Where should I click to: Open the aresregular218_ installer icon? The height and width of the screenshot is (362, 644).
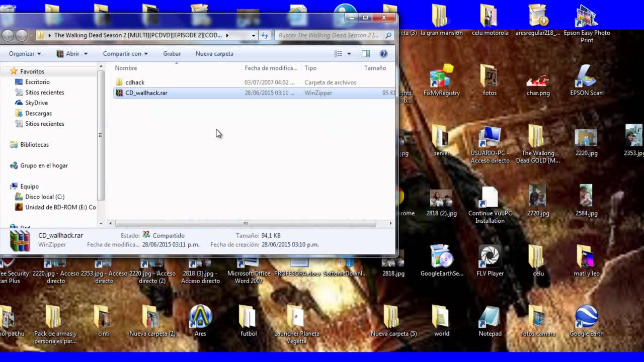pos(538,20)
